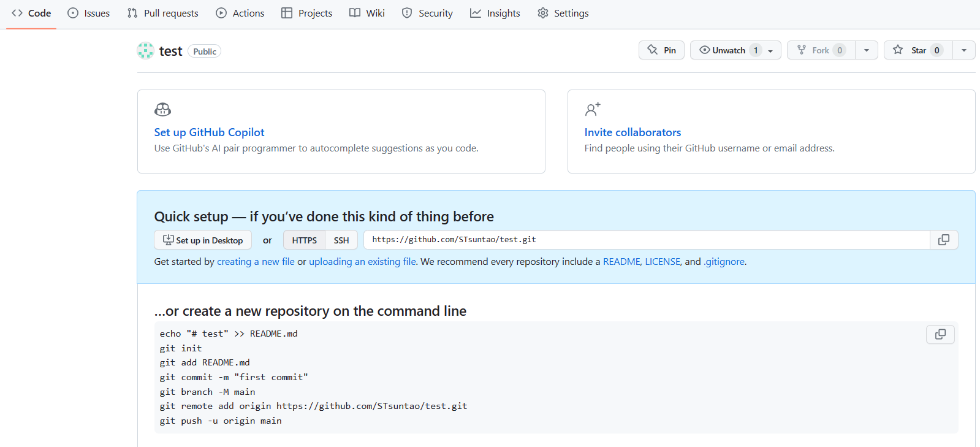Open the Actions tab
This screenshot has width=980, height=447.
(x=240, y=13)
